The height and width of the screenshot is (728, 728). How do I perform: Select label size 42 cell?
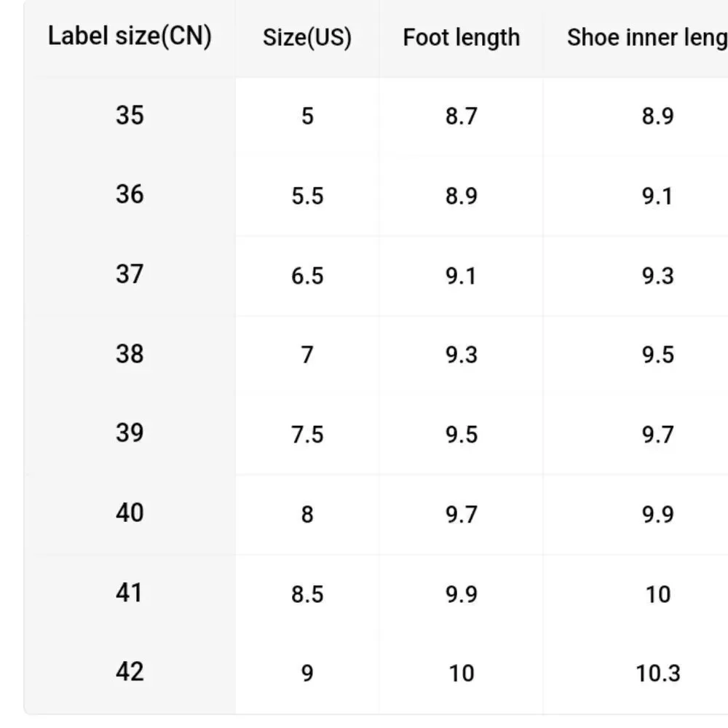(x=130, y=671)
